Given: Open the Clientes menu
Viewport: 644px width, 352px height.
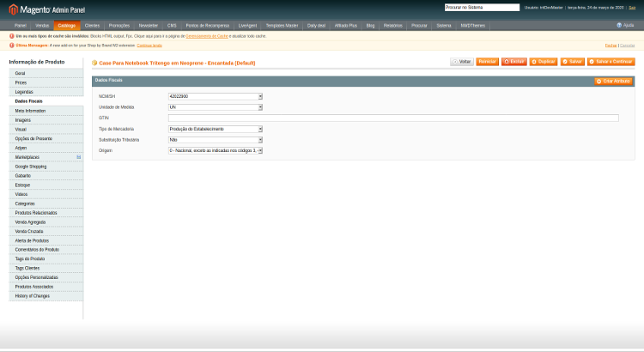Looking at the screenshot, I should (x=92, y=26).
